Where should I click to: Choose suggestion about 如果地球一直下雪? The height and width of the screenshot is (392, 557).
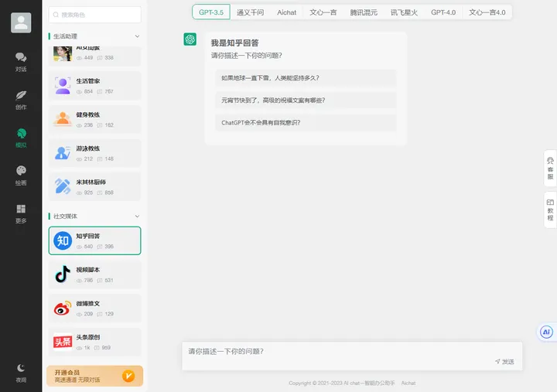[x=306, y=78]
